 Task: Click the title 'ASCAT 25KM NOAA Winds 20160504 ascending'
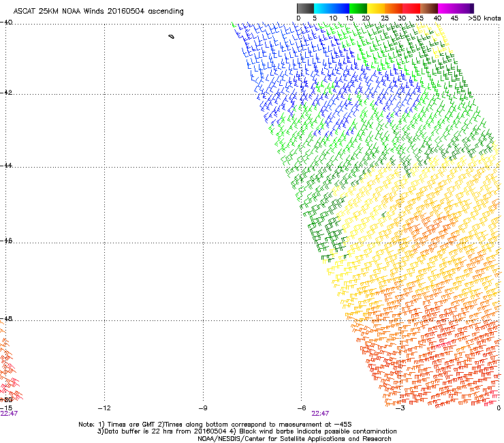point(98,12)
